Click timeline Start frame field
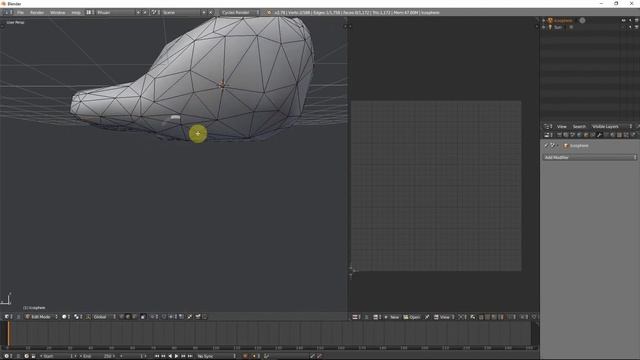 (58, 356)
